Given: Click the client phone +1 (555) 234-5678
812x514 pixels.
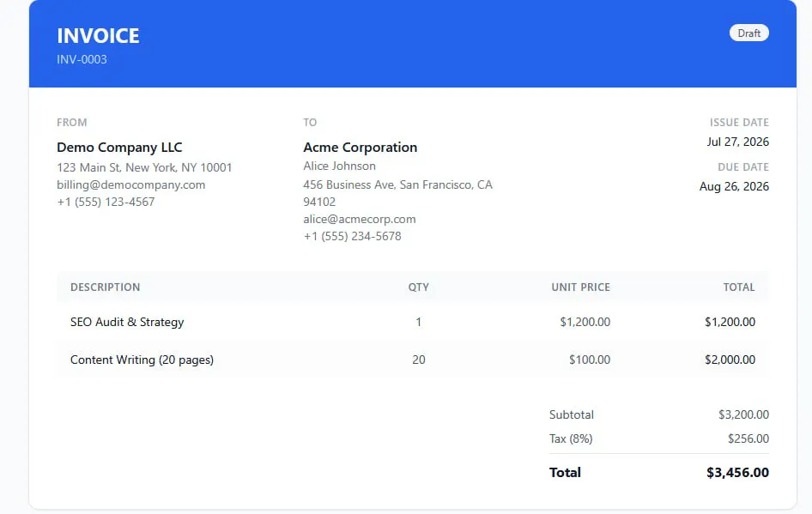Looking at the screenshot, I should (x=352, y=236).
